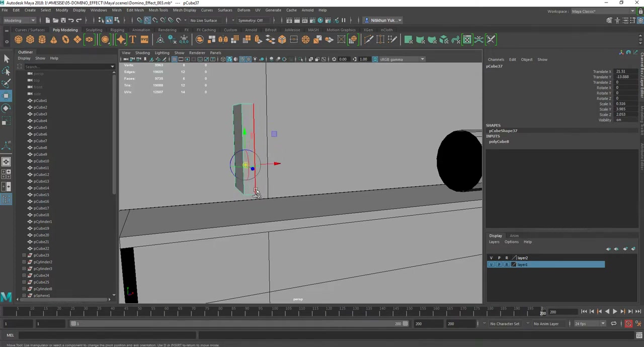Create a polygon cube from shelf

point(30,40)
